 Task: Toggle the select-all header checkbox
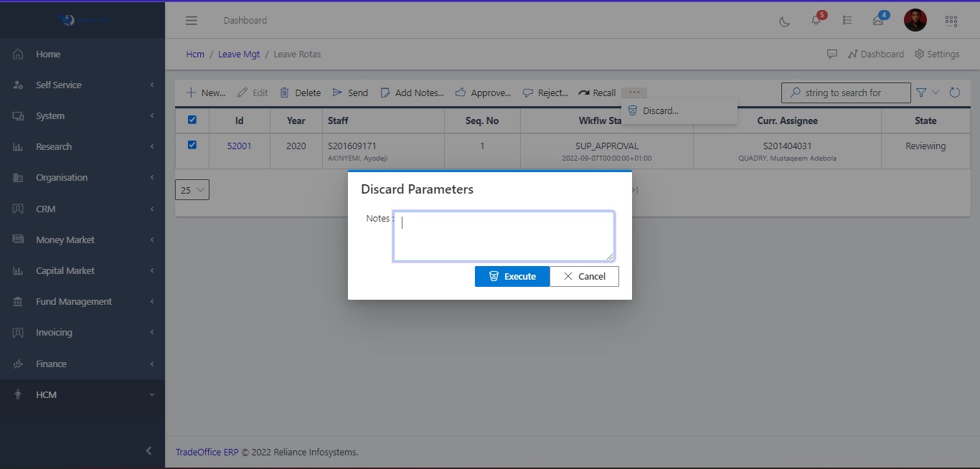(192, 120)
